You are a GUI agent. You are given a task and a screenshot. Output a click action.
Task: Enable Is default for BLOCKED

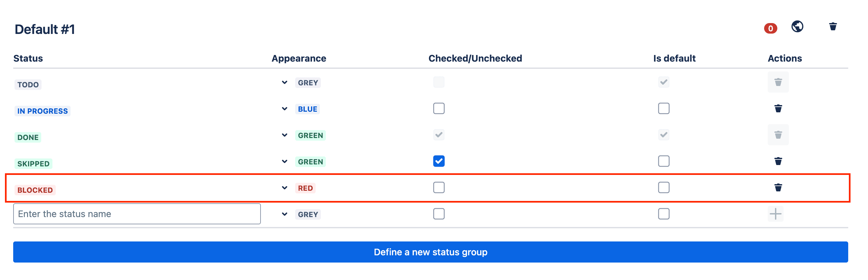663,188
